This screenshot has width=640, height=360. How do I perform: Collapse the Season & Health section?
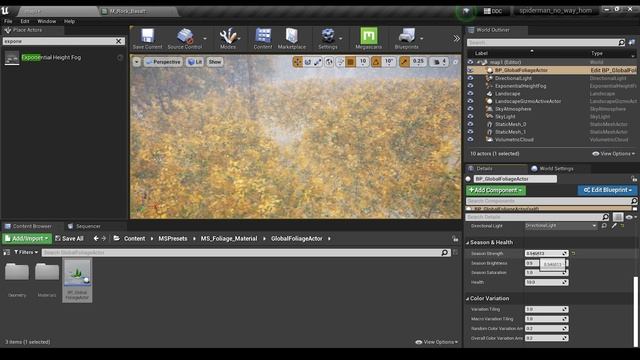467,242
